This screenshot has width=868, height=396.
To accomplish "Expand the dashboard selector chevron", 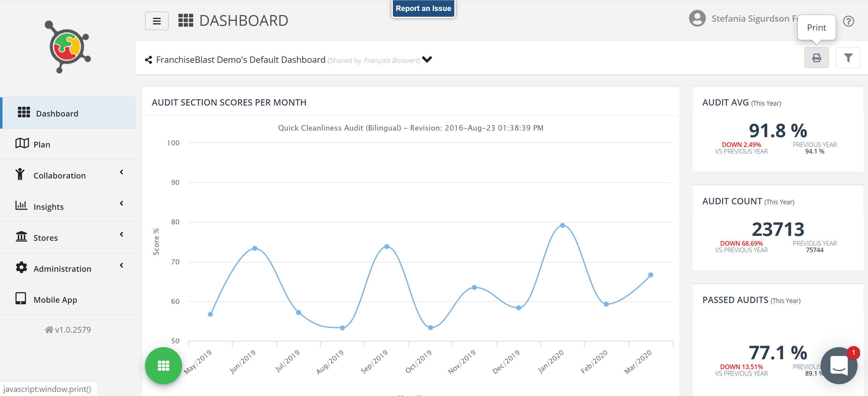I will (x=427, y=60).
